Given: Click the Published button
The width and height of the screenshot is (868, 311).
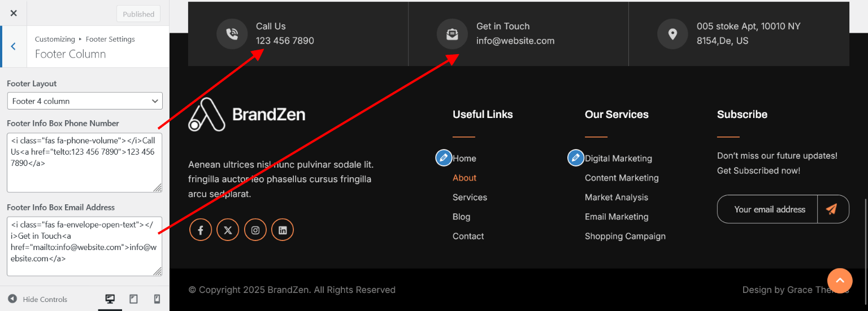Looking at the screenshot, I should click(x=138, y=14).
